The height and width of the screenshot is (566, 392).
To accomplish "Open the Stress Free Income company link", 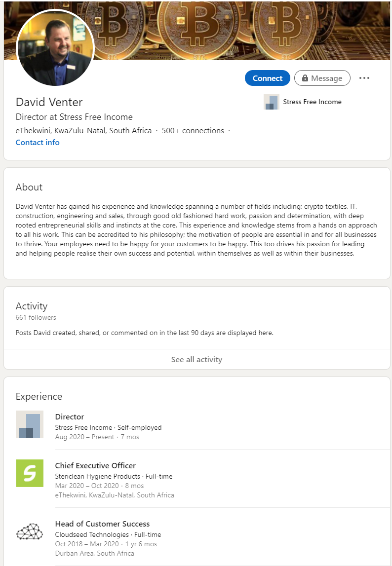I will click(312, 102).
